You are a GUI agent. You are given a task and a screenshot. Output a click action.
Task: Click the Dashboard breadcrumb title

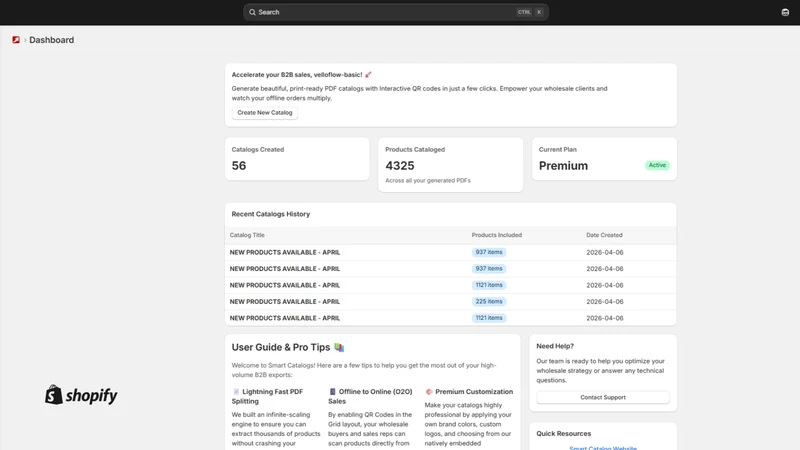pyautogui.click(x=52, y=40)
